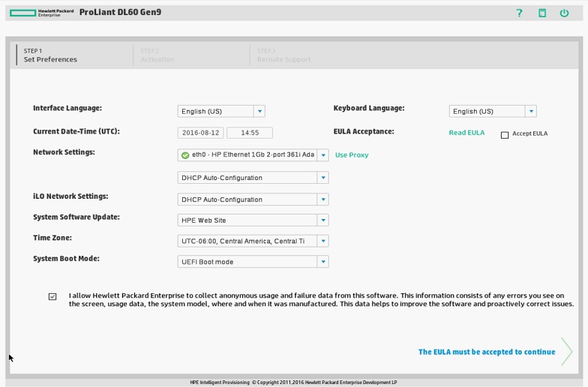Click the Read EULA link

(466, 133)
